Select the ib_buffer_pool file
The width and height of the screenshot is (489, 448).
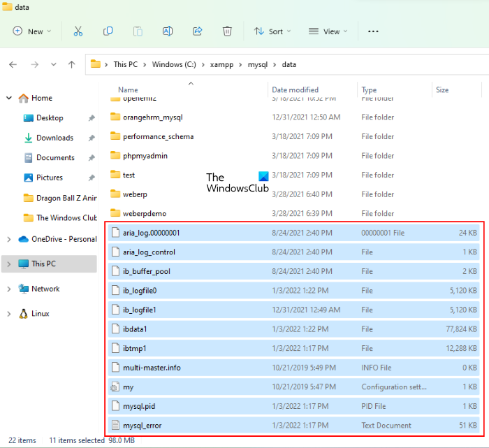coord(293,271)
